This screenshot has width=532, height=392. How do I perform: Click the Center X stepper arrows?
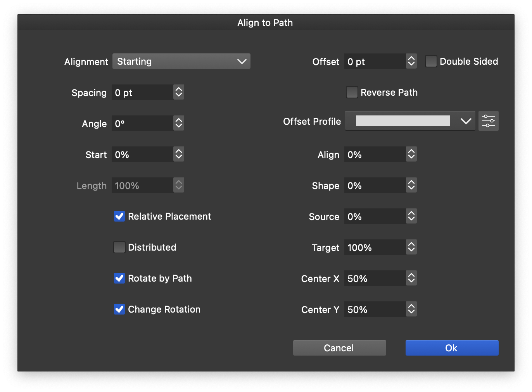[x=411, y=278]
